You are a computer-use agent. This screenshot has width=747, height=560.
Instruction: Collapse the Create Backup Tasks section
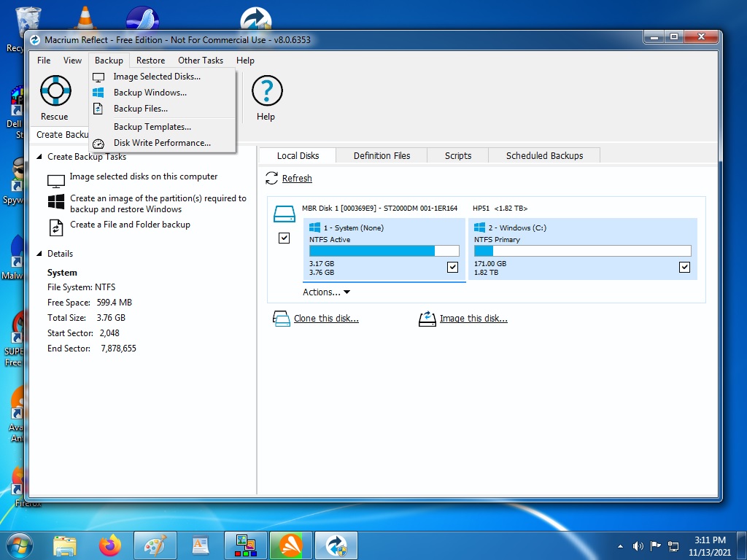pos(39,157)
